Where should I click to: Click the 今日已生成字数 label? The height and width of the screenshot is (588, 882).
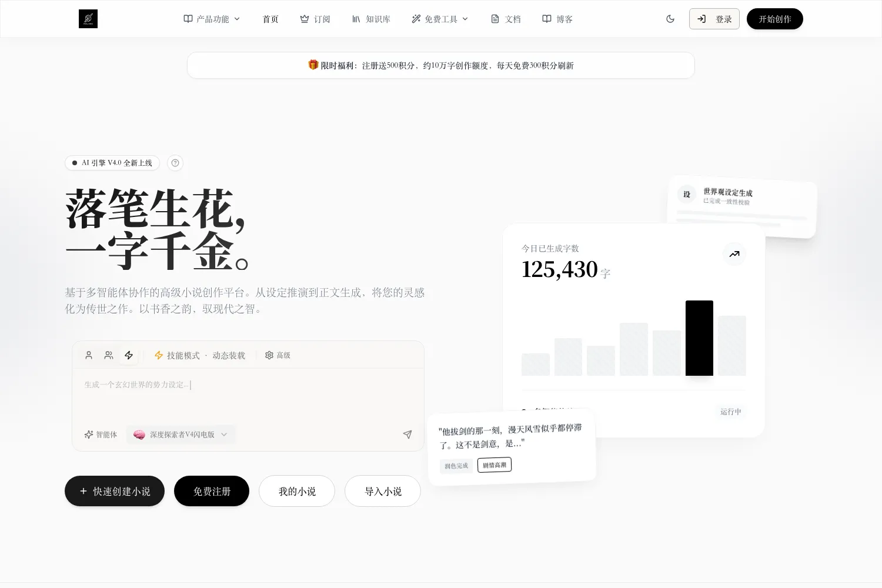pyautogui.click(x=550, y=248)
